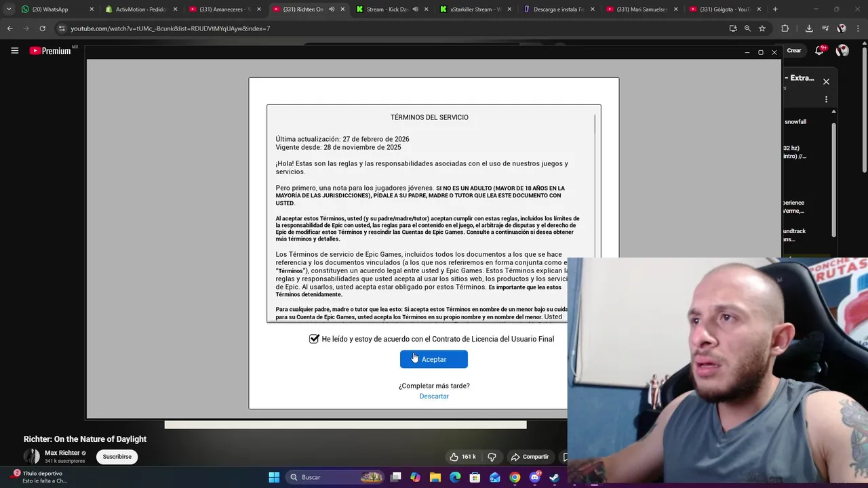Like the video with 161 k thumbs up

[x=463, y=457]
